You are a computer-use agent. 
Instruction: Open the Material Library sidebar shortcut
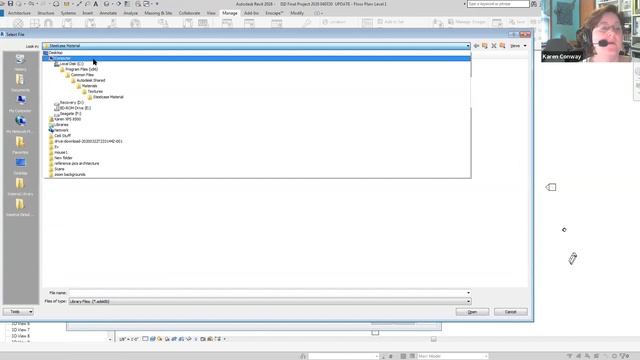20,187
